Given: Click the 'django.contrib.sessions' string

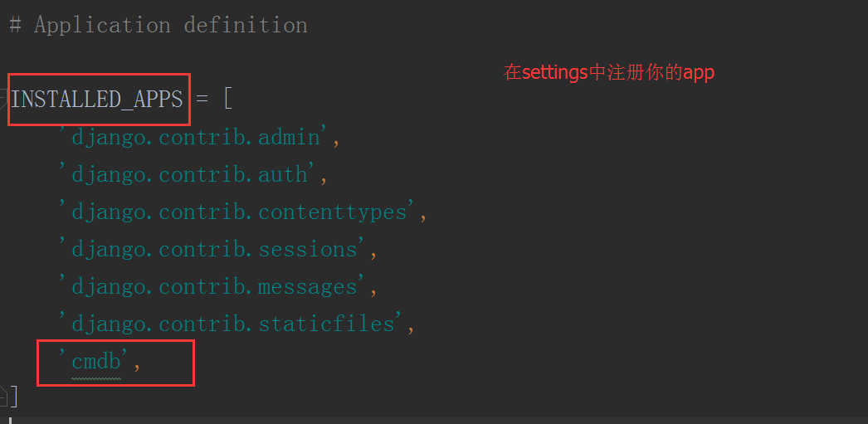Looking at the screenshot, I should (213, 249).
